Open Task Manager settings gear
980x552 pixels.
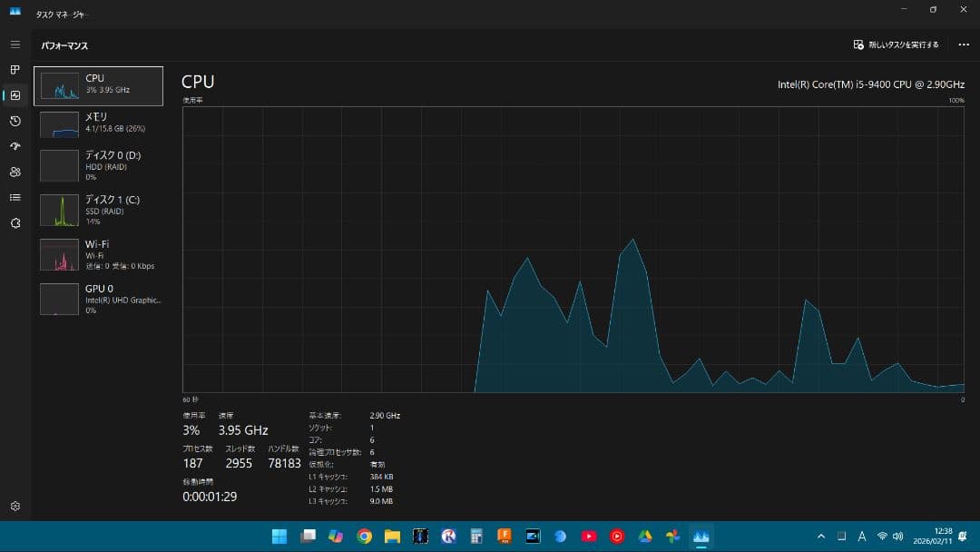tap(15, 506)
